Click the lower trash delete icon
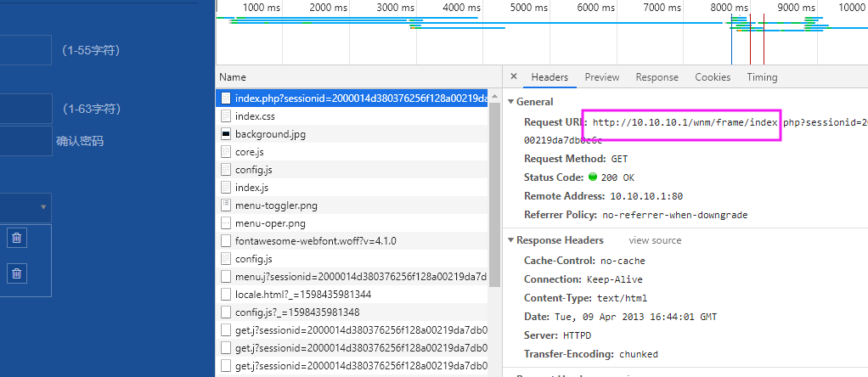The height and width of the screenshot is (377, 868). click(x=17, y=273)
